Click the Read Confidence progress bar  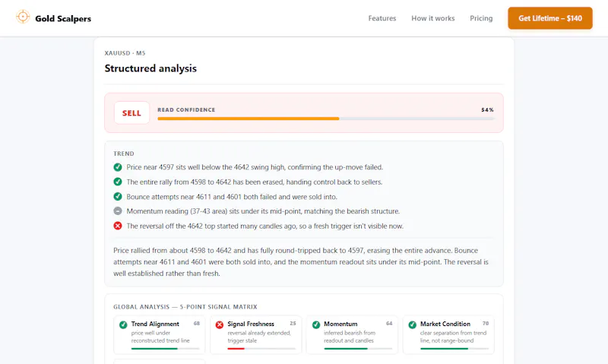point(326,119)
